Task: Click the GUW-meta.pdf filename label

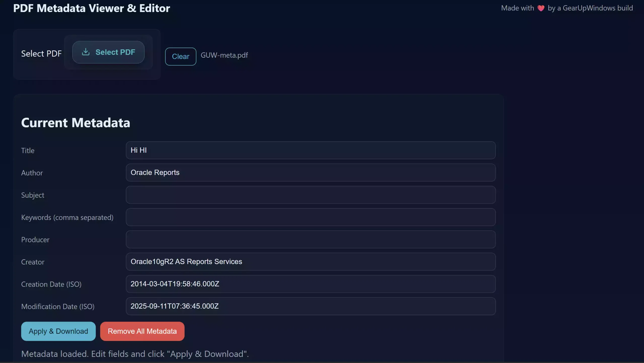Action: [x=224, y=55]
